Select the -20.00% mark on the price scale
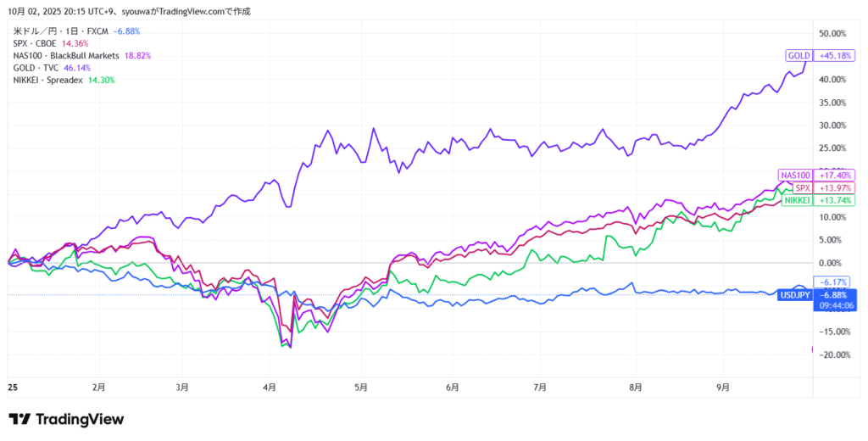The height and width of the screenshot is (441, 868). click(833, 354)
